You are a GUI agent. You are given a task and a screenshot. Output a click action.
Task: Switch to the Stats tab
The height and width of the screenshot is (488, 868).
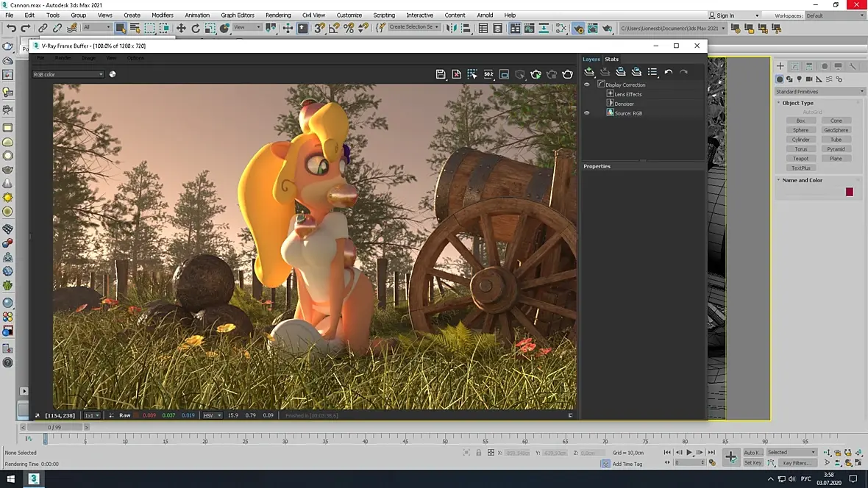click(611, 59)
